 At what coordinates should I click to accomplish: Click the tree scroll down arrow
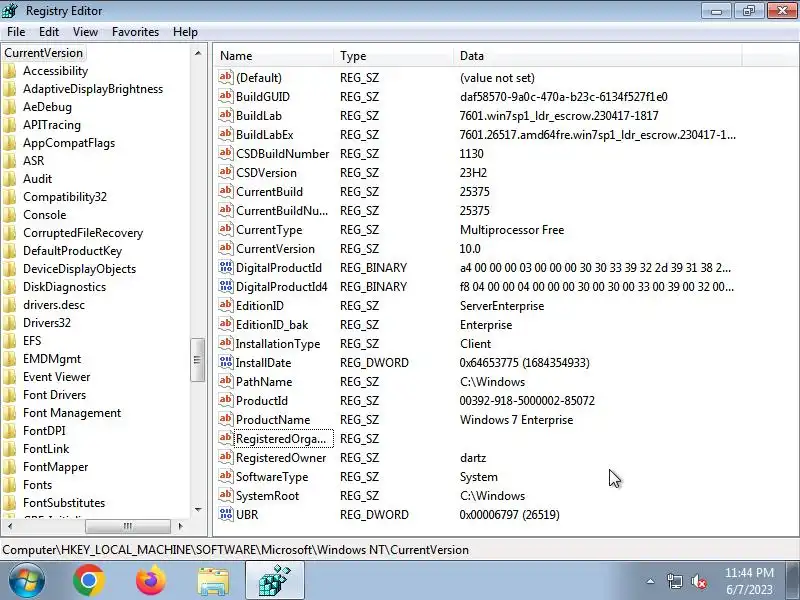click(198, 510)
